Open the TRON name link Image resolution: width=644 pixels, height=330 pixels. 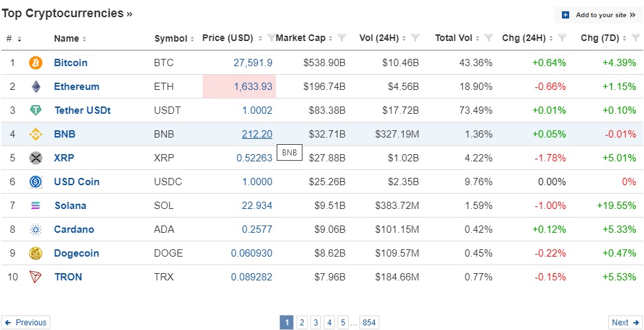68,277
